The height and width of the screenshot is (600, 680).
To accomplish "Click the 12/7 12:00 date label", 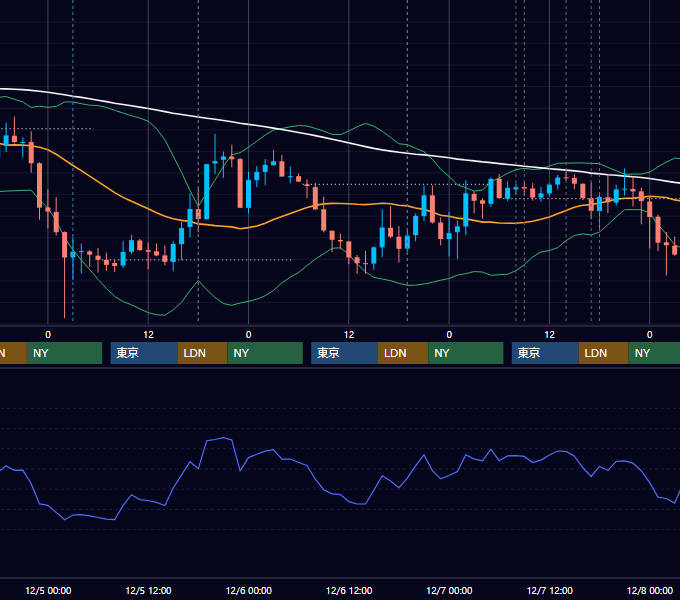I will tap(549, 590).
